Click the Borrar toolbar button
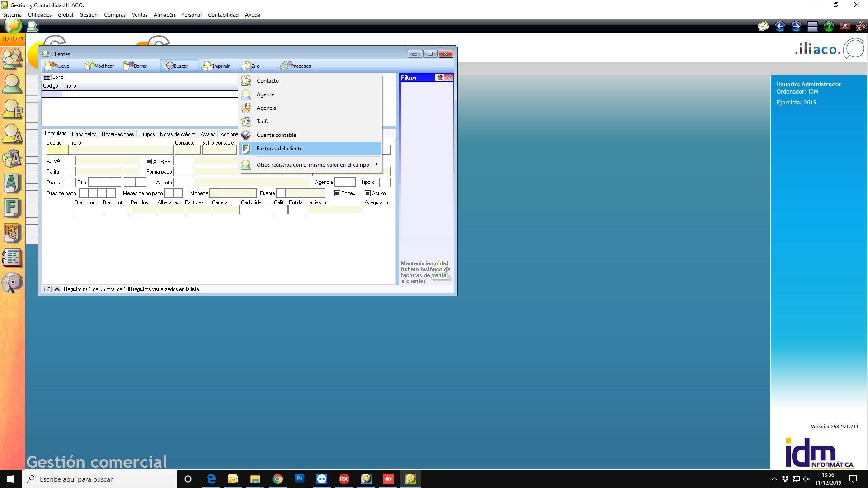Image resolution: width=868 pixels, height=488 pixels. pyautogui.click(x=136, y=66)
